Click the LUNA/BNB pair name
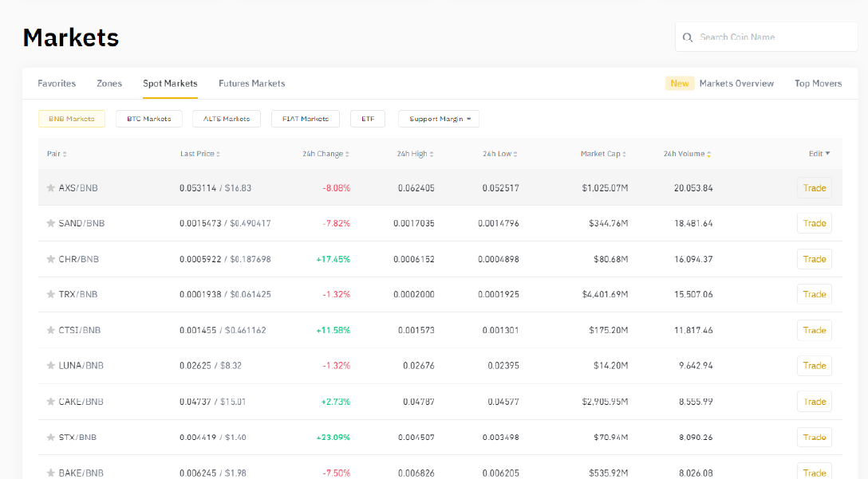868x479 pixels. [81, 366]
